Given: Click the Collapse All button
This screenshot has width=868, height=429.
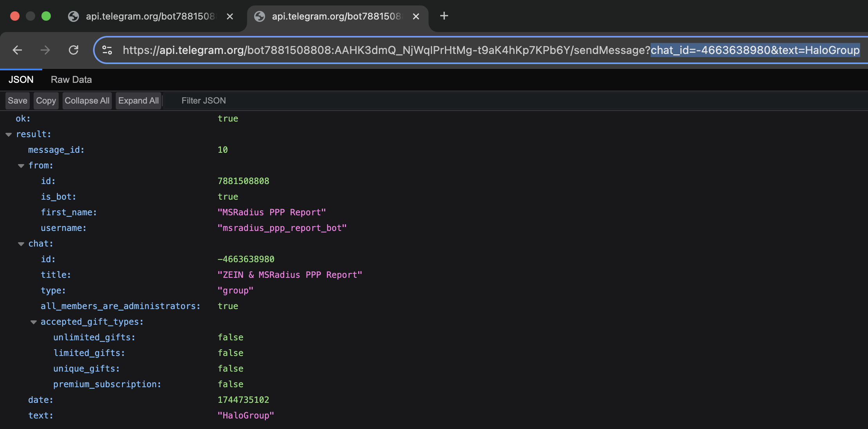Looking at the screenshot, I should pyautogui.click(x=87, y=101).
